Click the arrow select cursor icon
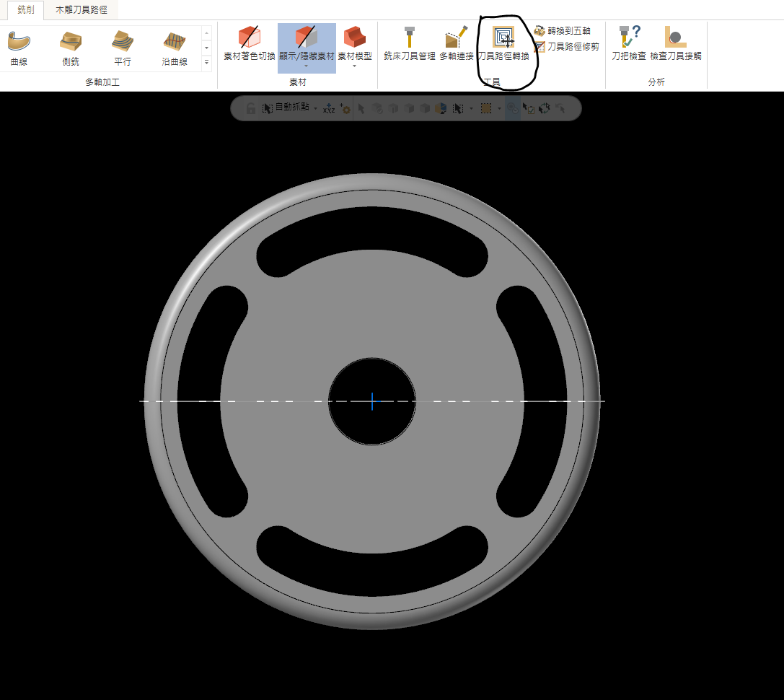784x700 pixels. (361, 108)
